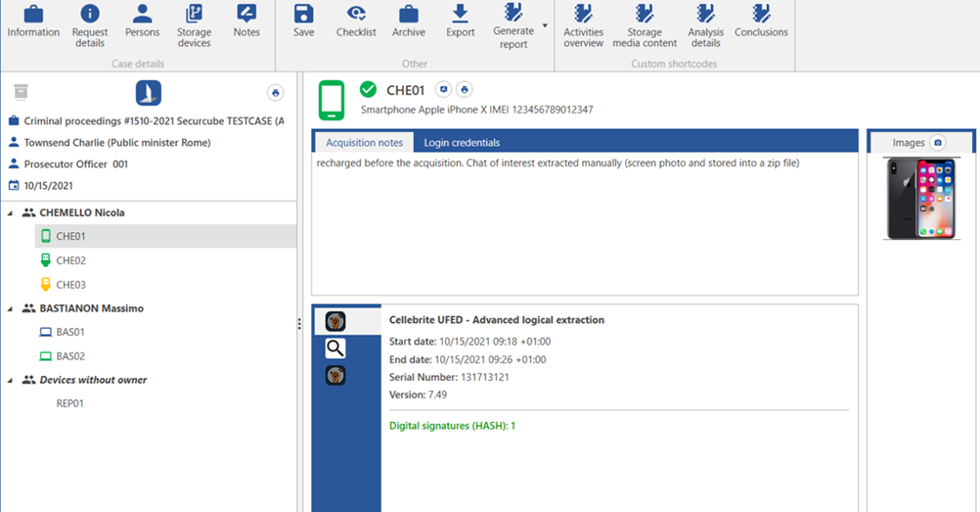Screen dimensions: 980x512
Task: Save the current case
Action: 304,22
